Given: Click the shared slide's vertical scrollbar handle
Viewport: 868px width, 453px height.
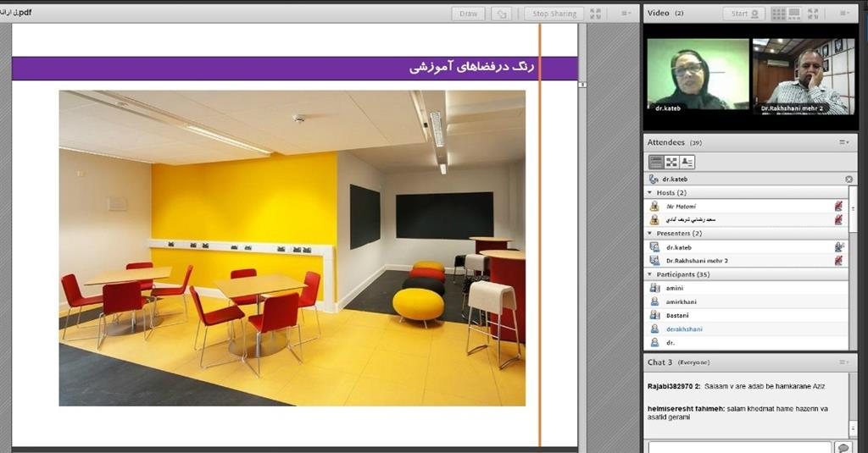Looking at the screenshot, I should [582, 85].
